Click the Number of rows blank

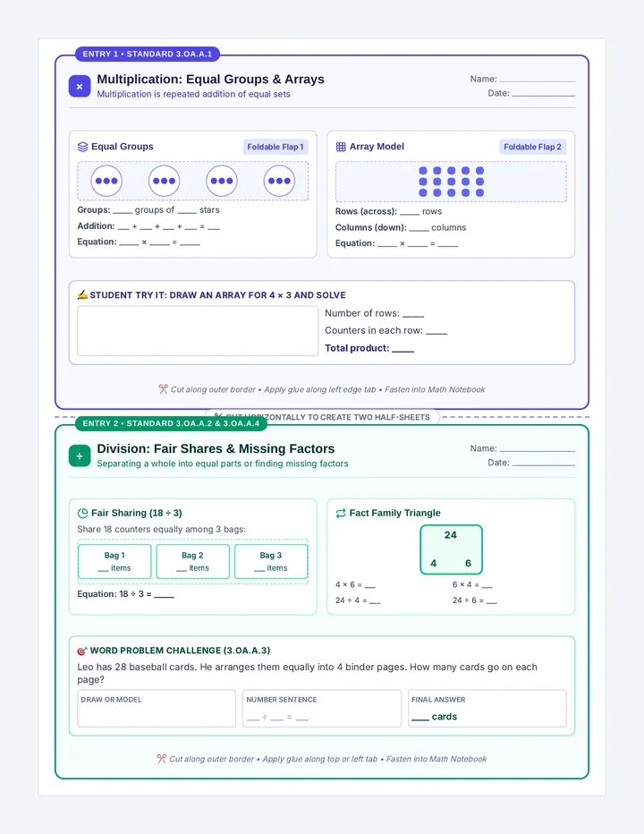coord(413,314)
